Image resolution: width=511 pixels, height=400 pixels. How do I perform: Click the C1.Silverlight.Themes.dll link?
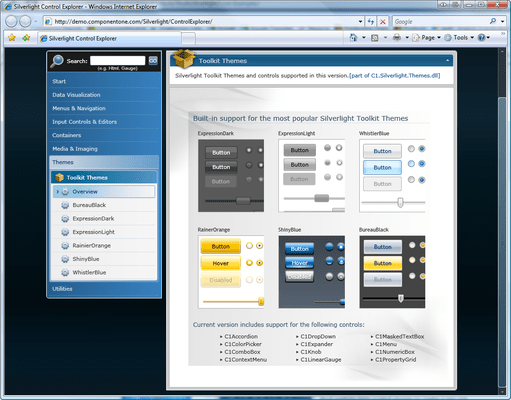tap(395, 76)
